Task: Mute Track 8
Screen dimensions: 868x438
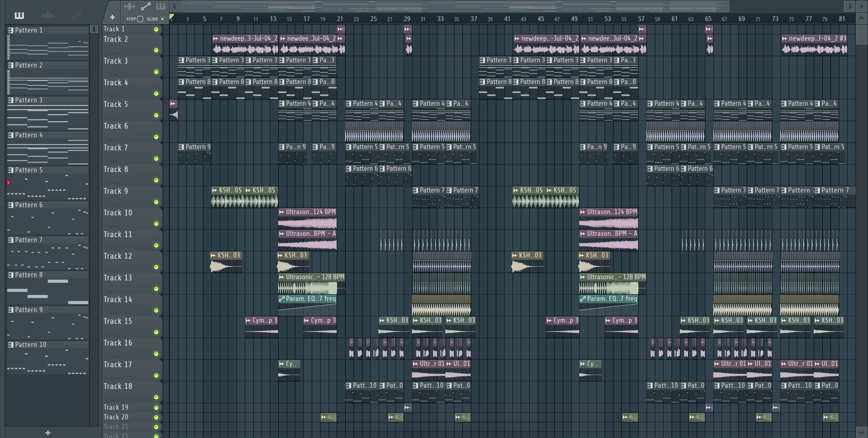Action: 156,180
